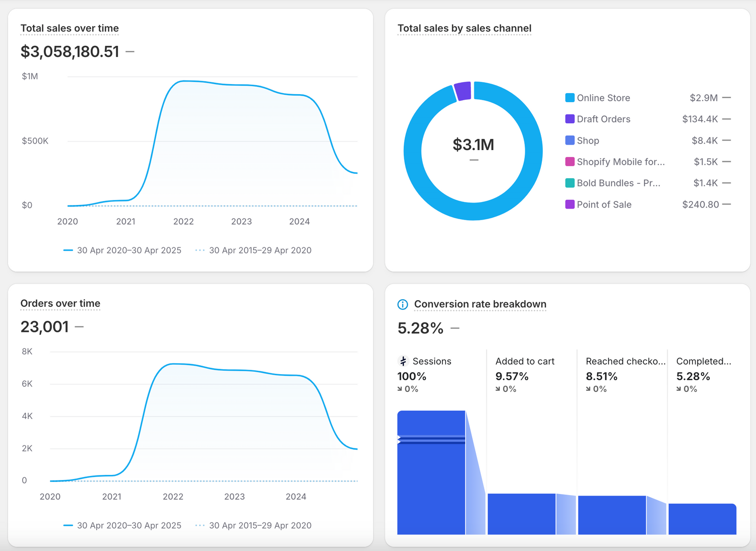Click the Reached checkout funnel bar
The width and height of the screenshot is (756, 551).
click(x=612, y=515)
